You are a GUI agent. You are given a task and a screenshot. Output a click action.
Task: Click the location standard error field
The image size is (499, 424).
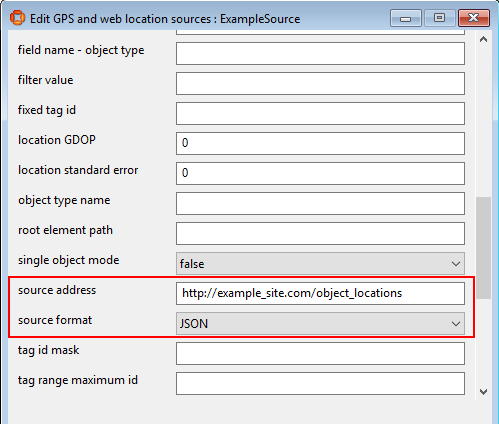320,173
